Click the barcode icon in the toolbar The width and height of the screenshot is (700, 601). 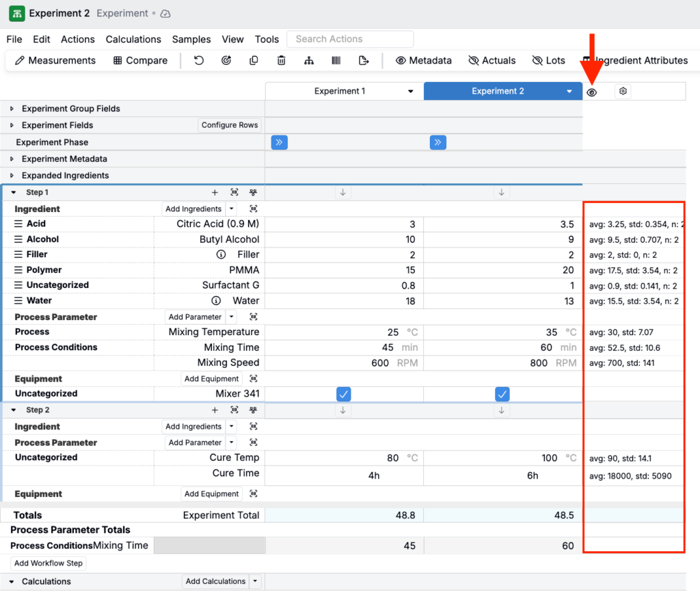coord(336,60)
